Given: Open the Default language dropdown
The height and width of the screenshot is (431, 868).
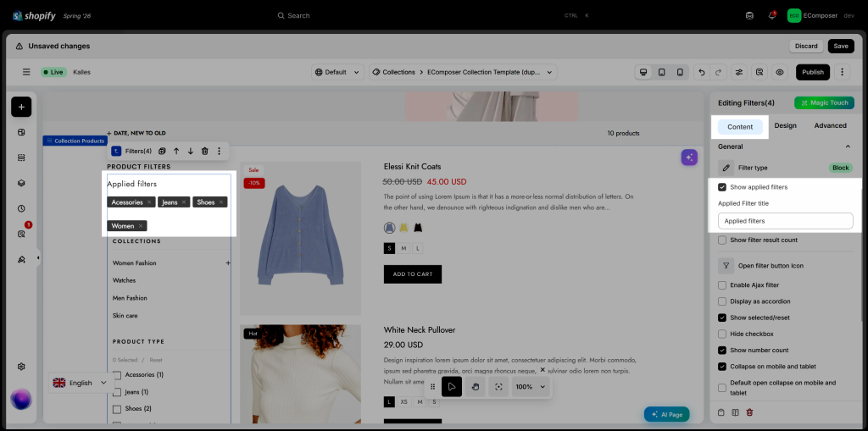Looking at the screenshot, I should [337, 72].
